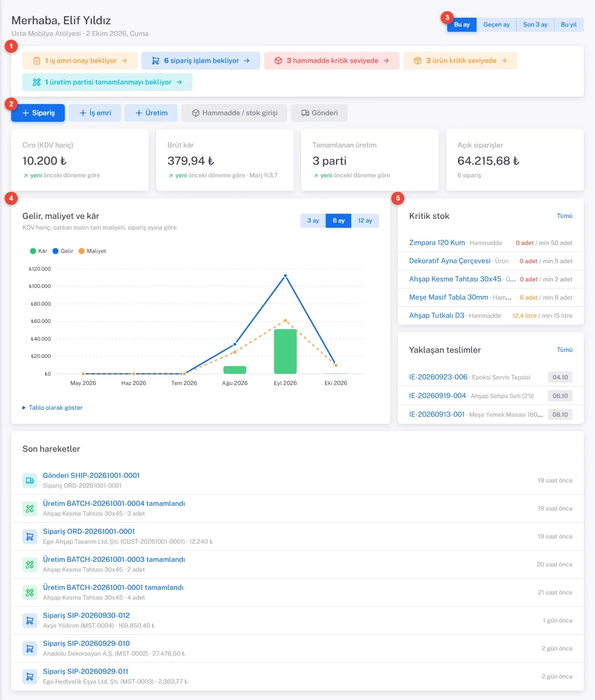Click the Eyl 2026 green profit bar
The height and width of the screenshot is (700, 595).
tap(285, 351)
